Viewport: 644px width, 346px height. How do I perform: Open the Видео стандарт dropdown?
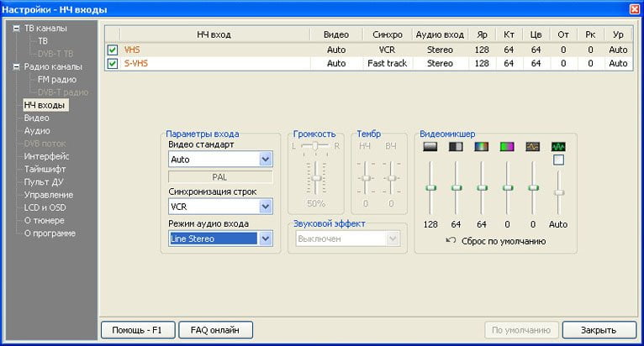[266, 159]
